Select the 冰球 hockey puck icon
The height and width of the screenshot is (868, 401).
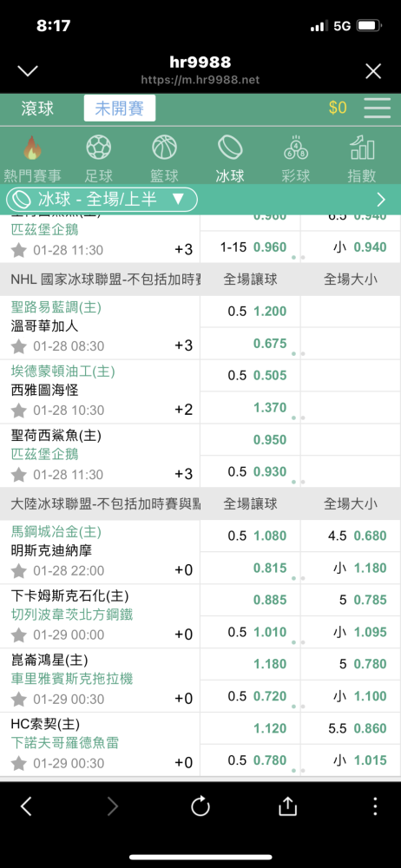[230, 148]
